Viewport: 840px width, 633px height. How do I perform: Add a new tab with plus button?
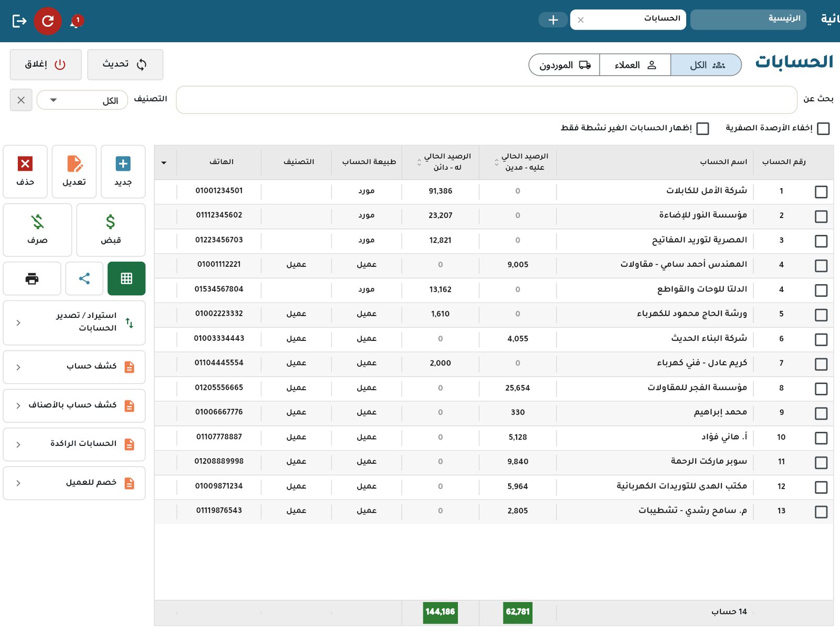point(553,20)
